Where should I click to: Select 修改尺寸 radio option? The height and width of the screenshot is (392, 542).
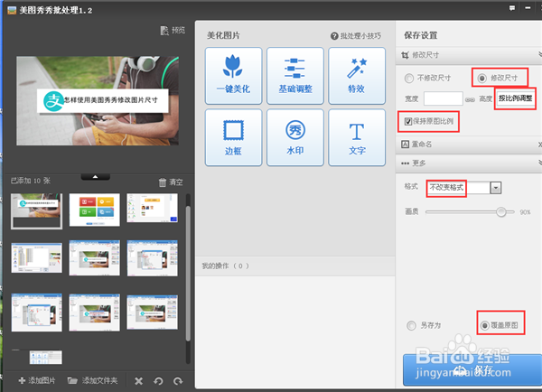481,78
